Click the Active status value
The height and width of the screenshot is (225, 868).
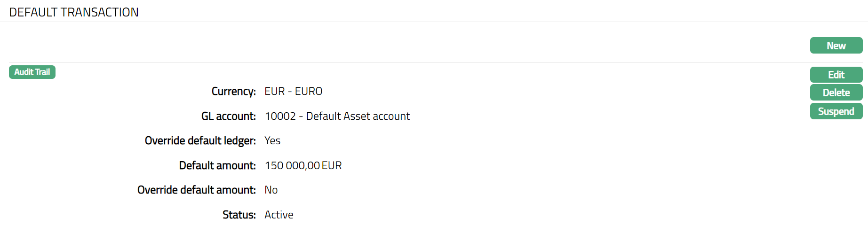point(279,215)
